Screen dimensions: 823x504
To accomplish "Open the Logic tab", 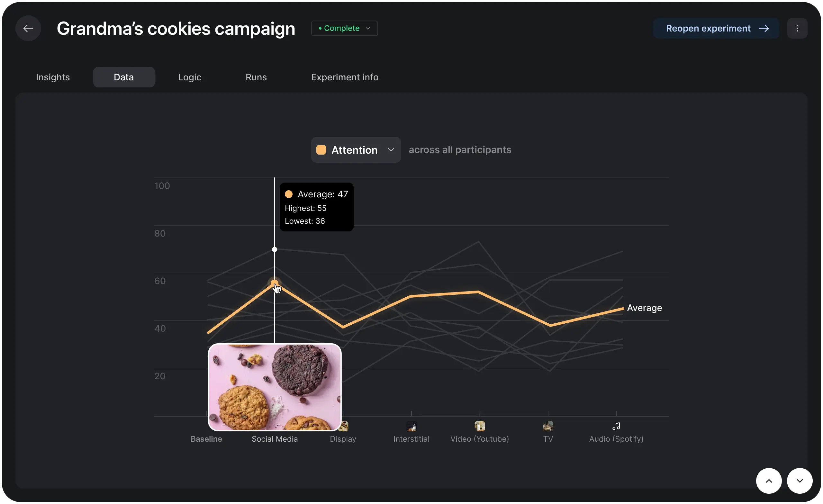I will coord(190,77).
